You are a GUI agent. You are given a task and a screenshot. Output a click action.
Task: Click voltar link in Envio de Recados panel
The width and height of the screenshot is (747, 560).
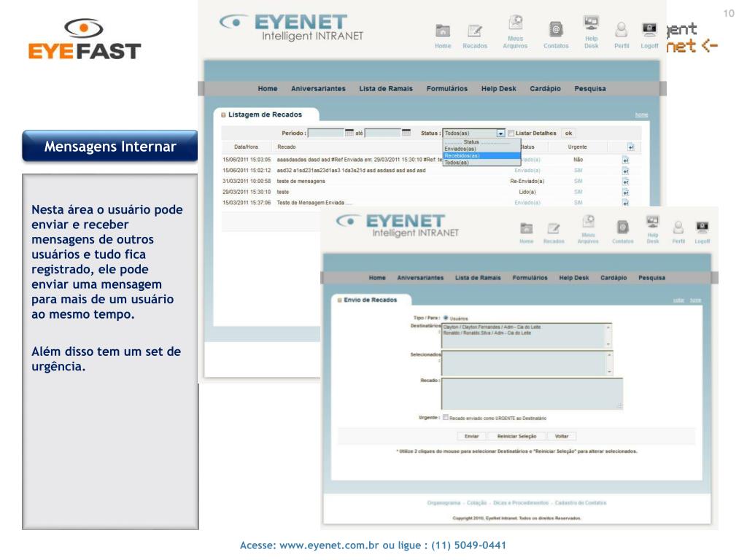point(678,300)
